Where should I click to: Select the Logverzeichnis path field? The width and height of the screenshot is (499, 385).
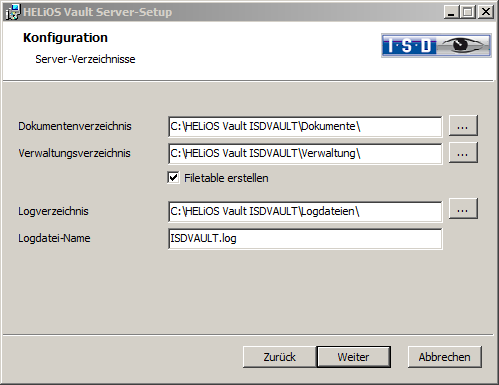tap(305, 212)
